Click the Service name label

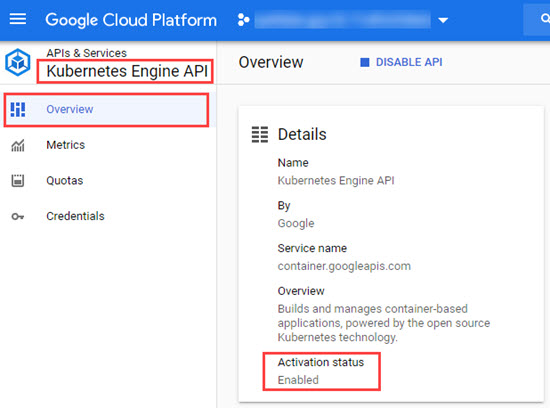tap(312, 248)
